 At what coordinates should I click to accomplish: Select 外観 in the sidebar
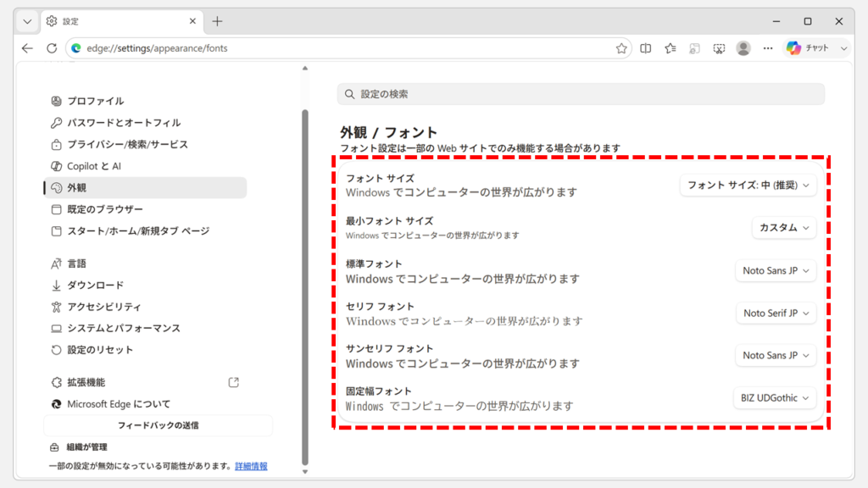tap(145, 187)
